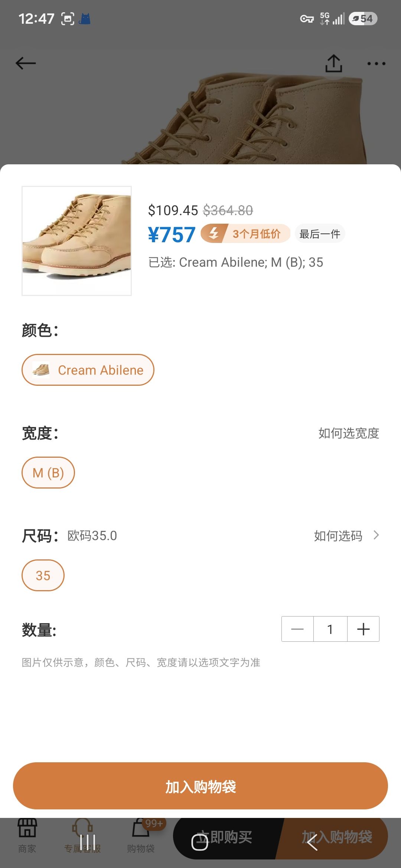Open 专属客服 headset icon

point(82,835)
